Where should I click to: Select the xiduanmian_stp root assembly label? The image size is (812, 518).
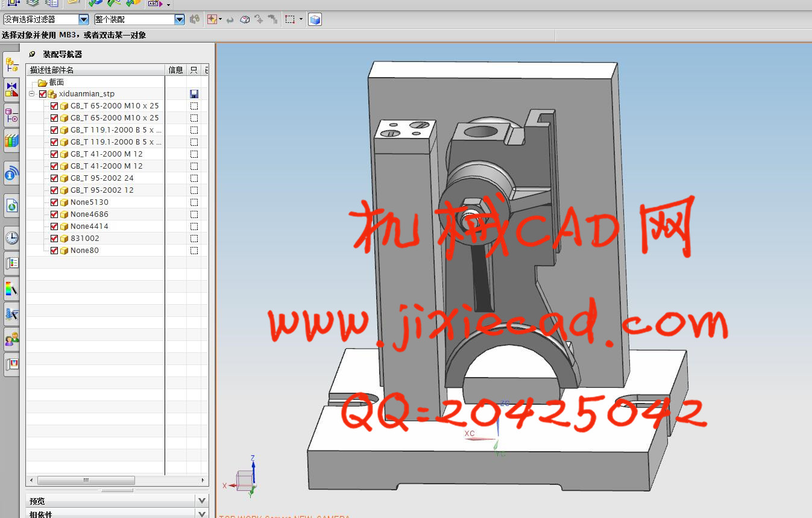(x=87, y=94)
